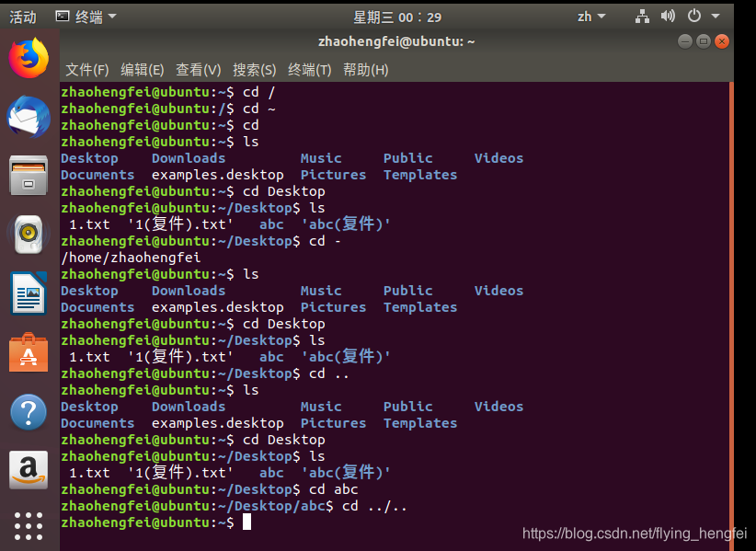Click the 'cd abc' command text

coord(333,489)
